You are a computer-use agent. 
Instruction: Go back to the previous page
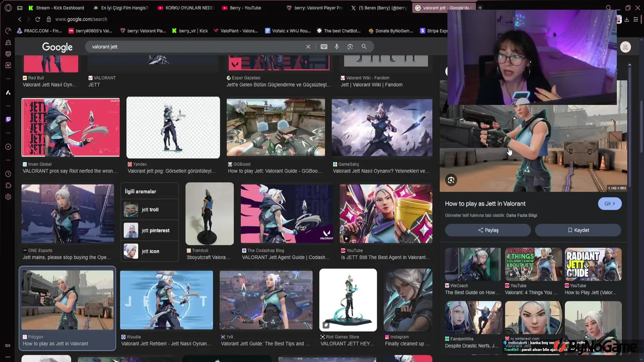tap(20, 19)
